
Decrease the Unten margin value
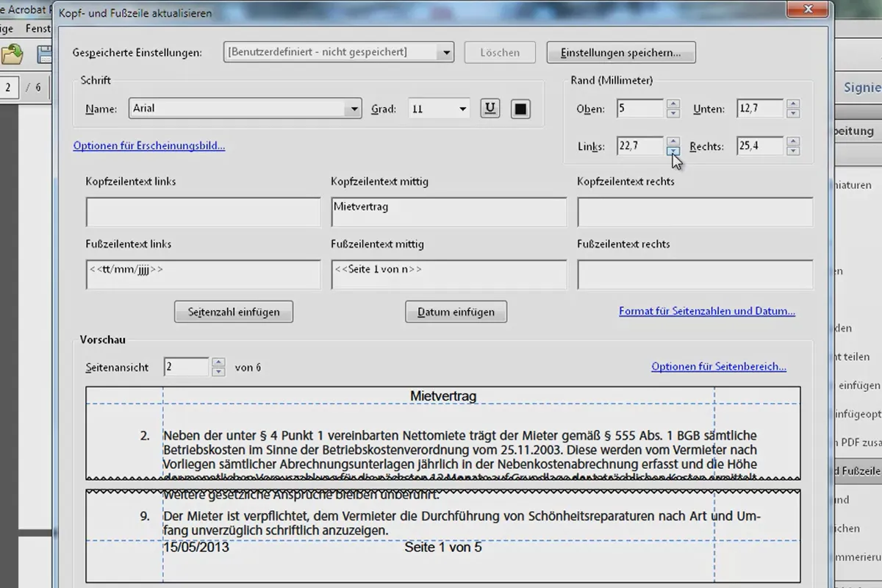click(x=793, y=113)
